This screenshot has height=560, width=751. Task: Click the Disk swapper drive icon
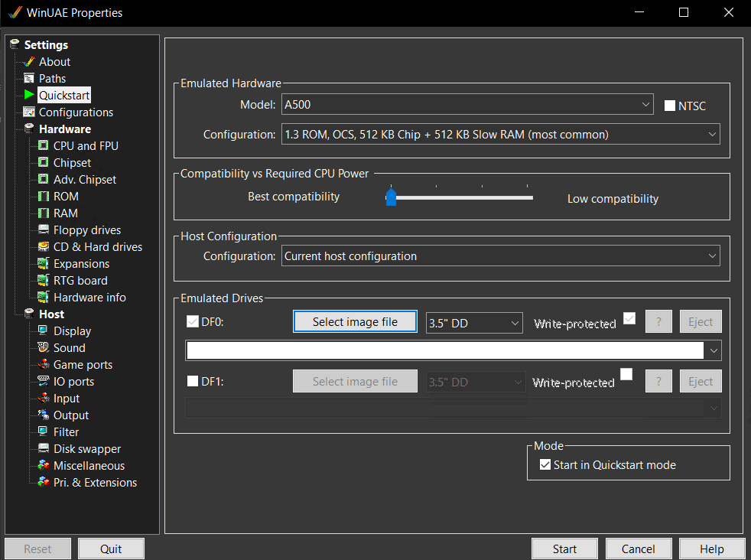(43, 448)
